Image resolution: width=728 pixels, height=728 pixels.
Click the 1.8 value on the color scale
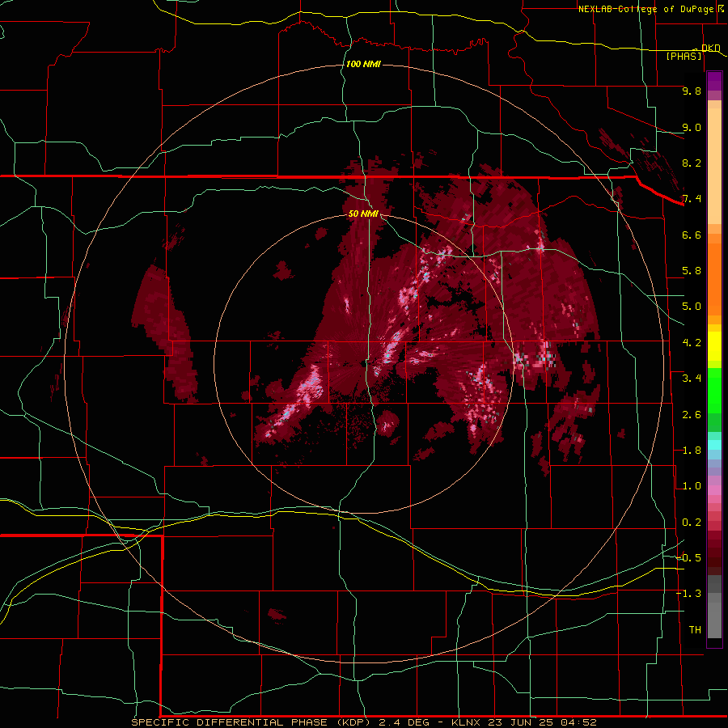(692, 451)
